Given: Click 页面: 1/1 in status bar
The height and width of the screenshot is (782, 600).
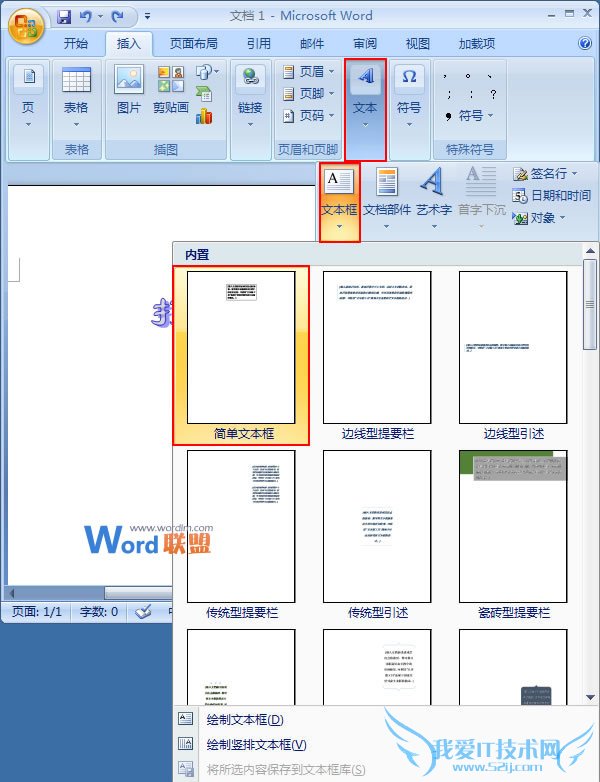Looking at the screenshot, I should pyautogui.click(x=36, y=611).
